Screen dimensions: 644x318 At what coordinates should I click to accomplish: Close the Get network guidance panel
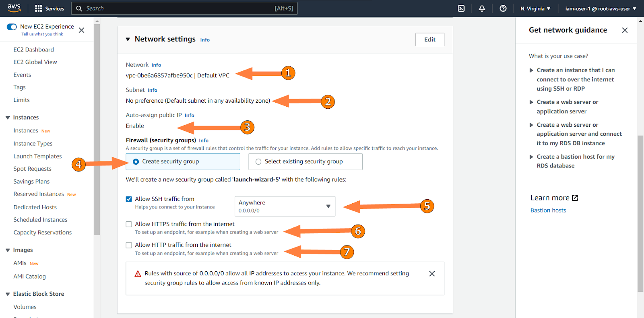(x=625, y=30)
